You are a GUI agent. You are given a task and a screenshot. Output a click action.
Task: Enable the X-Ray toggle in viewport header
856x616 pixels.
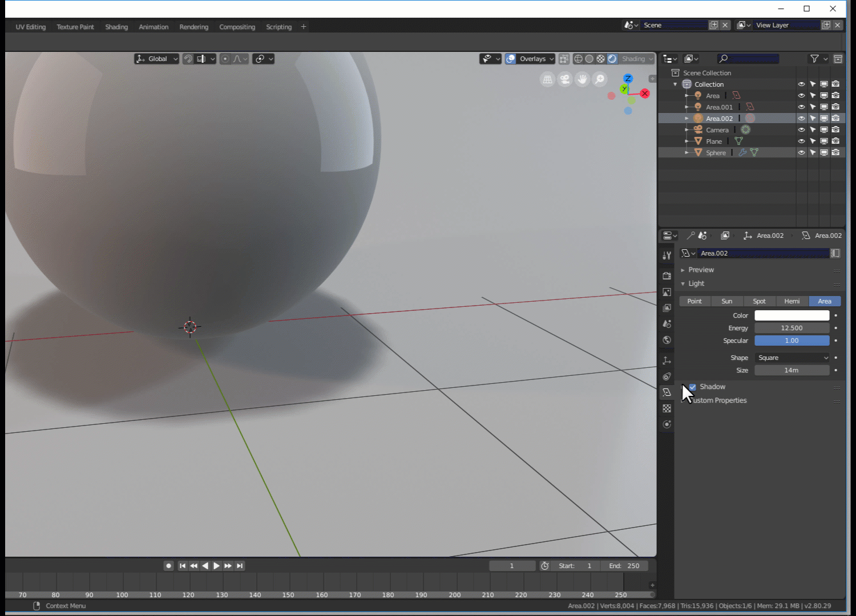click(x=564, y=58)
